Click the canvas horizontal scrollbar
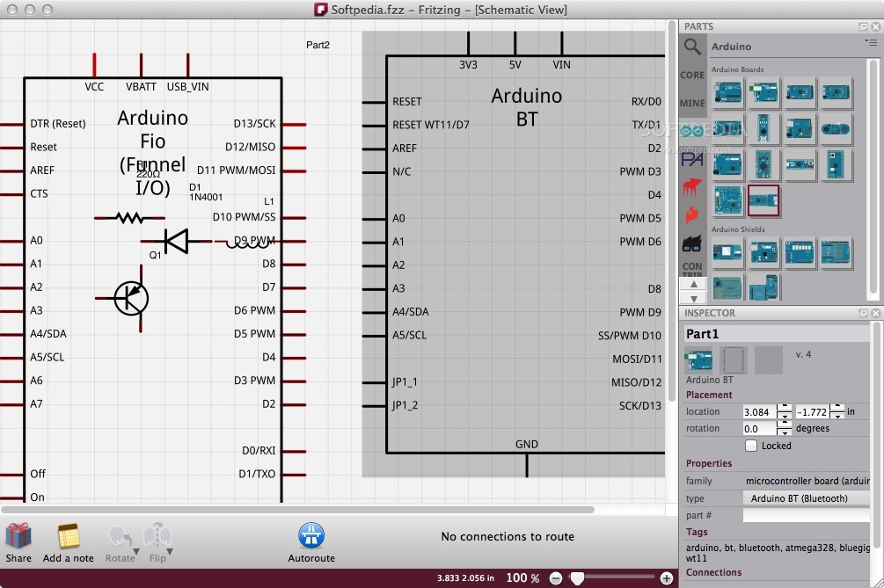Screen dimensions: 884x588 (x=297, y=510)
